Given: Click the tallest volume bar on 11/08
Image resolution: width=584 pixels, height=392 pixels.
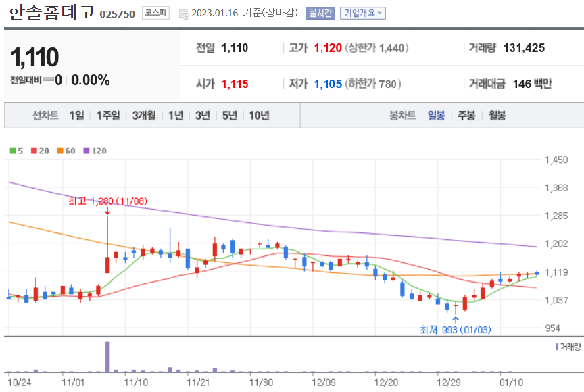Looking at the screenshot, I should point(107,357).
